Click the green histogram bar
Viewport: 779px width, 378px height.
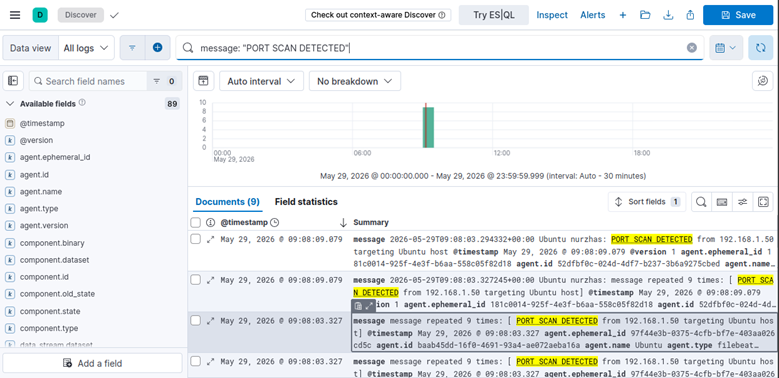coord(428,127)
